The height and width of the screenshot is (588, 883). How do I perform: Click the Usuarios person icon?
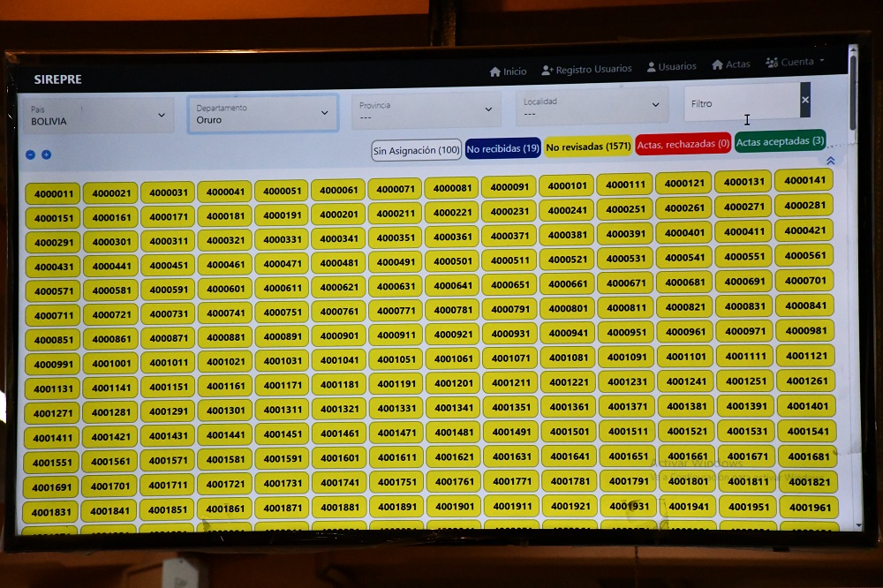[652, 67]
